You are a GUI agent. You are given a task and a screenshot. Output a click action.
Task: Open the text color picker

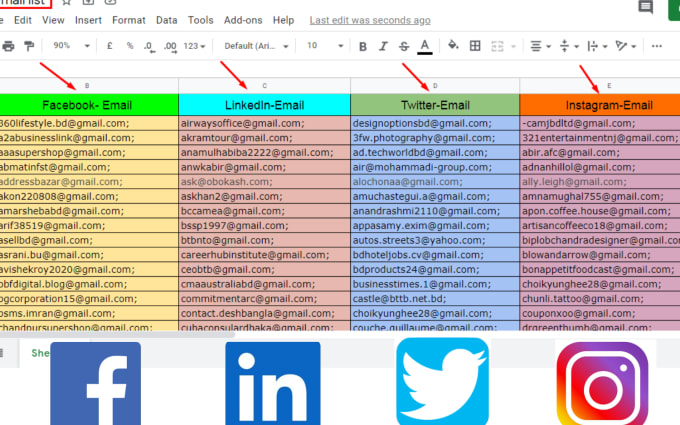click(x=425, y=46)
